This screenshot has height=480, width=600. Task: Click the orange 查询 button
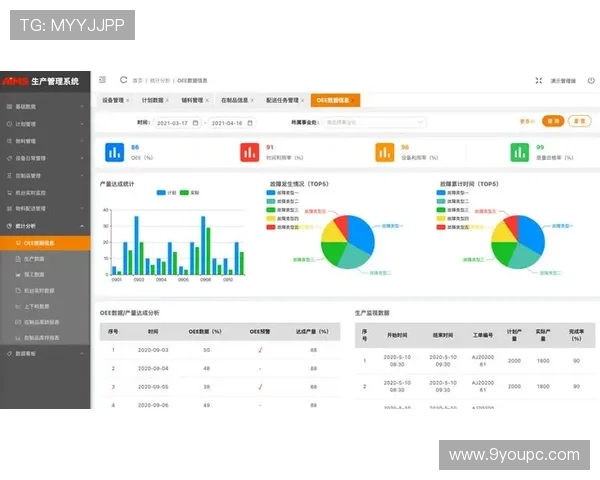click(x=552, y=121)
